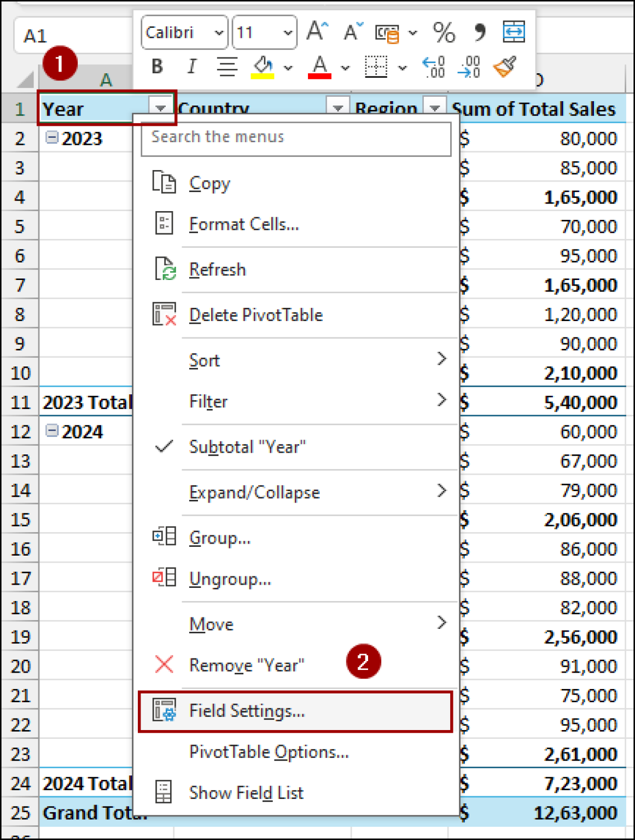The image size is (635, 840).
Task: Refresh the PivotTable data
Action: 217,269
